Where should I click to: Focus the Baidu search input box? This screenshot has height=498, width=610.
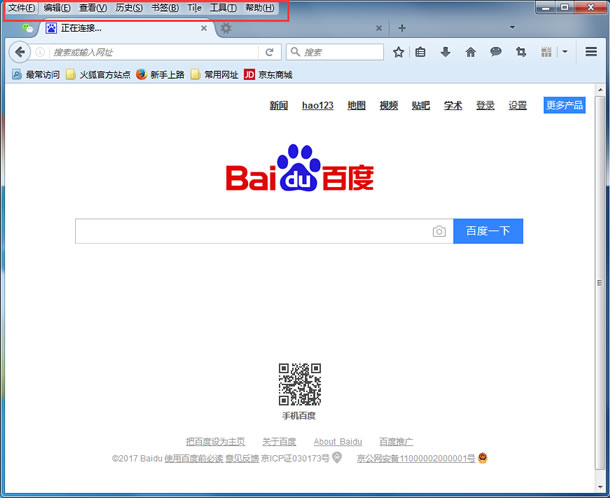(x=253, y=231)
